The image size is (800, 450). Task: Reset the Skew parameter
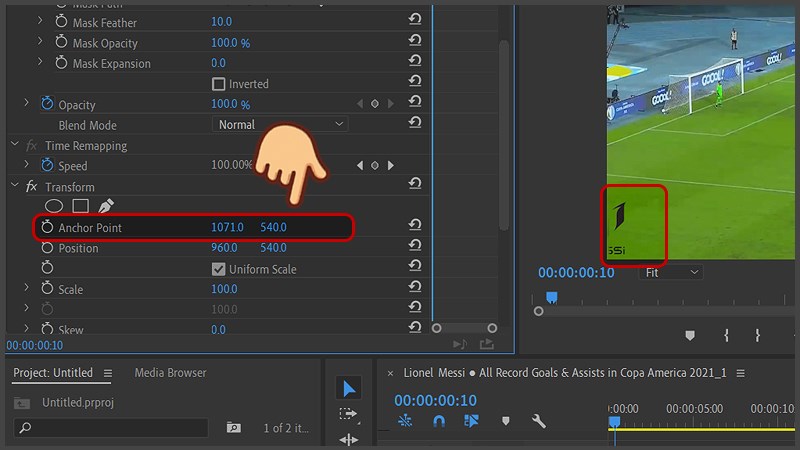pos(415,327)
